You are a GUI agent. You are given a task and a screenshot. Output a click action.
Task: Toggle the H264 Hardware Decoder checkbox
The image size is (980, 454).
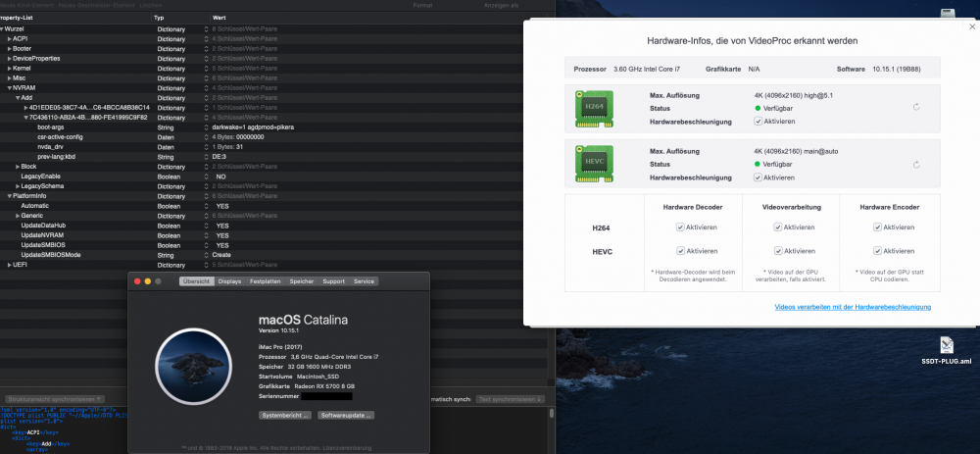click(x=680, y=227)
